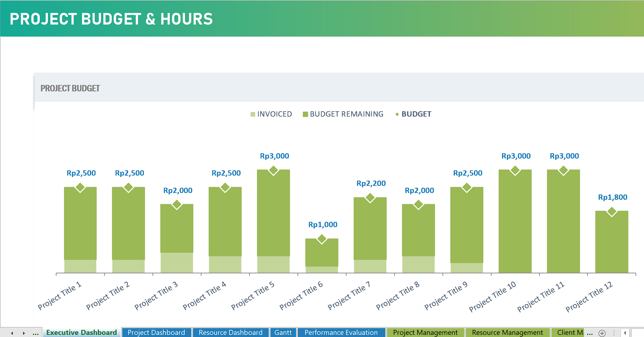The height and width of the screenshot is (337, 644).
Task: Open the Resource Management sheet tab
Action: point(507,332)
